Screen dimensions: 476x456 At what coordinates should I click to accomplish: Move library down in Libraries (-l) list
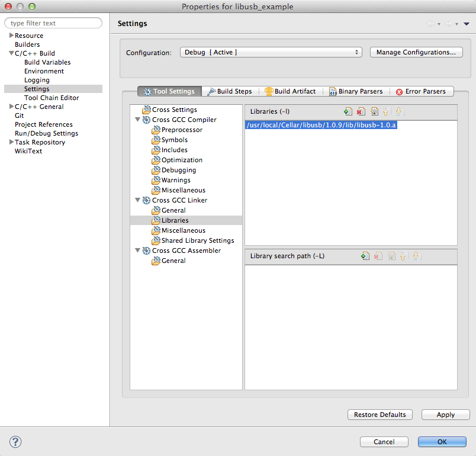tap(400, 111)
